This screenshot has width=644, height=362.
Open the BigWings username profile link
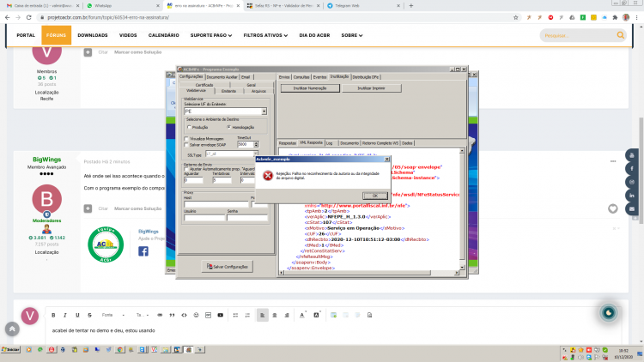coord(47,160)
